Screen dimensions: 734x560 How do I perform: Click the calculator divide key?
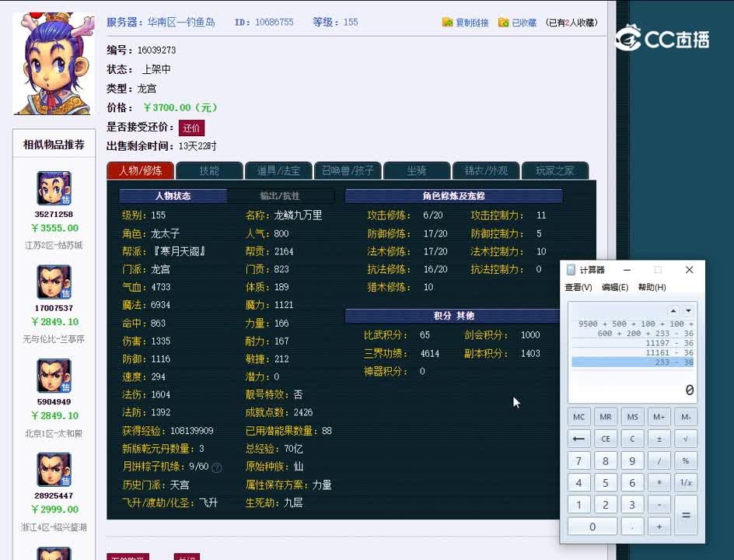pos(659,460)
